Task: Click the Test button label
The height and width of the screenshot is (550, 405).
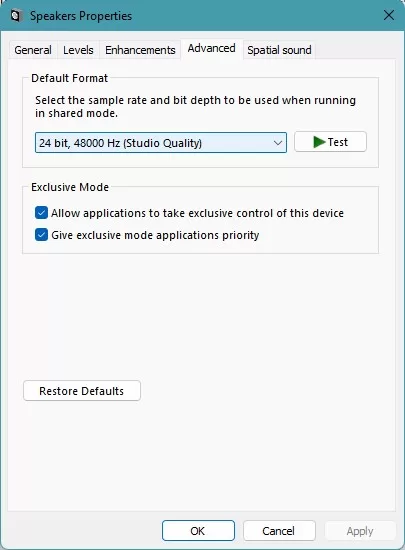Action: tap(338, 142)
